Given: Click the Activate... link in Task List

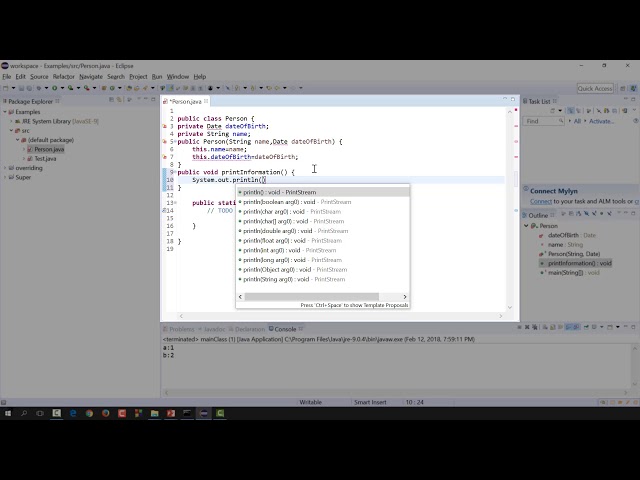Looking at the screenshot, I should 601,121.
